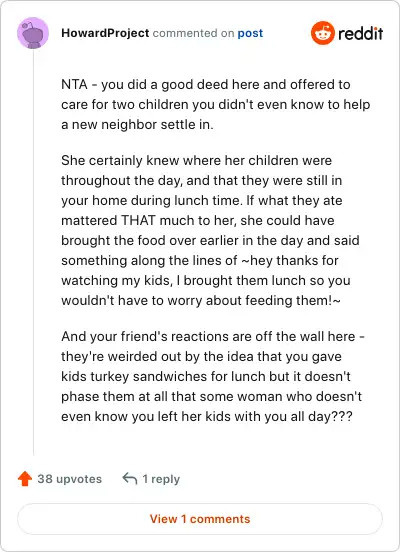Open HowardProject's purple avatar
This screenshot has height=552, width=400.
point(33,33)
